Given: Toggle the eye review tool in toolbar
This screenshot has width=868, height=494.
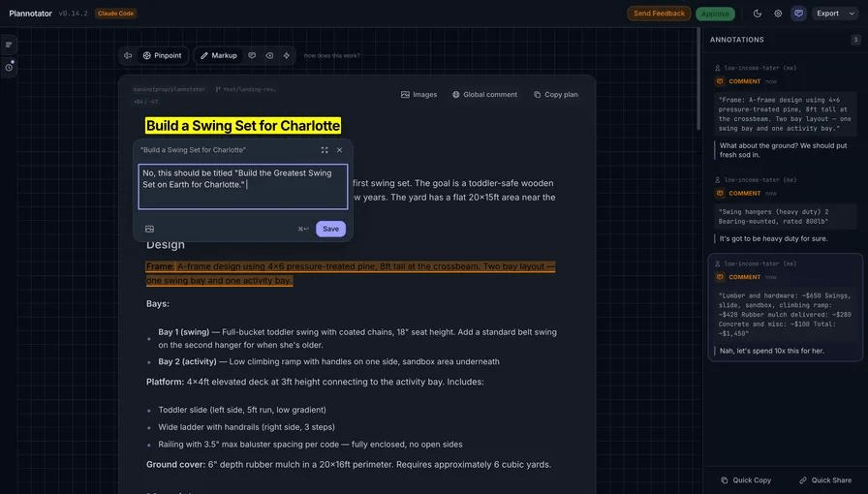Looking at the screenshot, I should coord(269,55).
